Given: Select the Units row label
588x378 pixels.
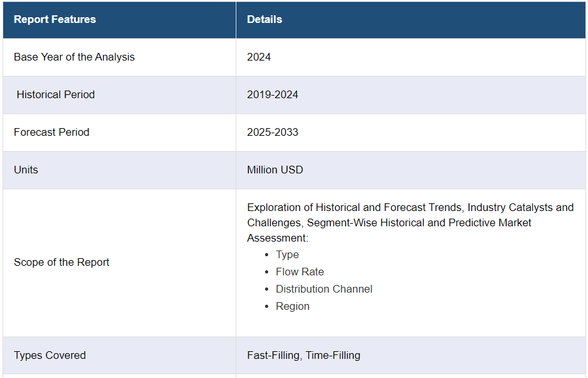Looking at the screenshot, I should click(26, 170).
